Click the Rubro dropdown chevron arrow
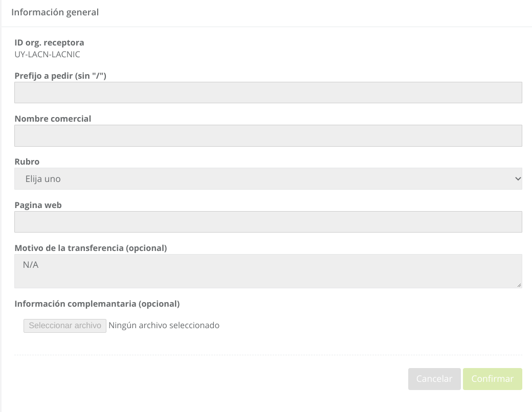 (x=518, y=179)
